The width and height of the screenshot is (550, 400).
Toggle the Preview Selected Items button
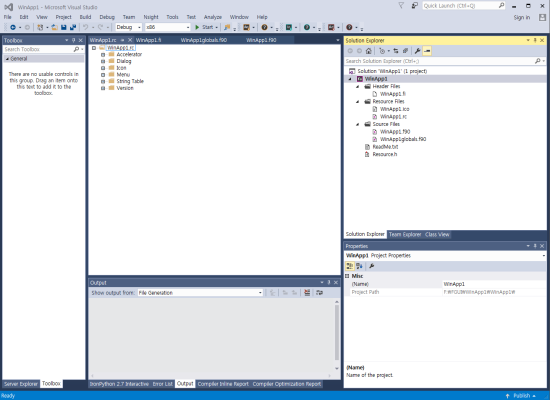click(x=427, y=51)
